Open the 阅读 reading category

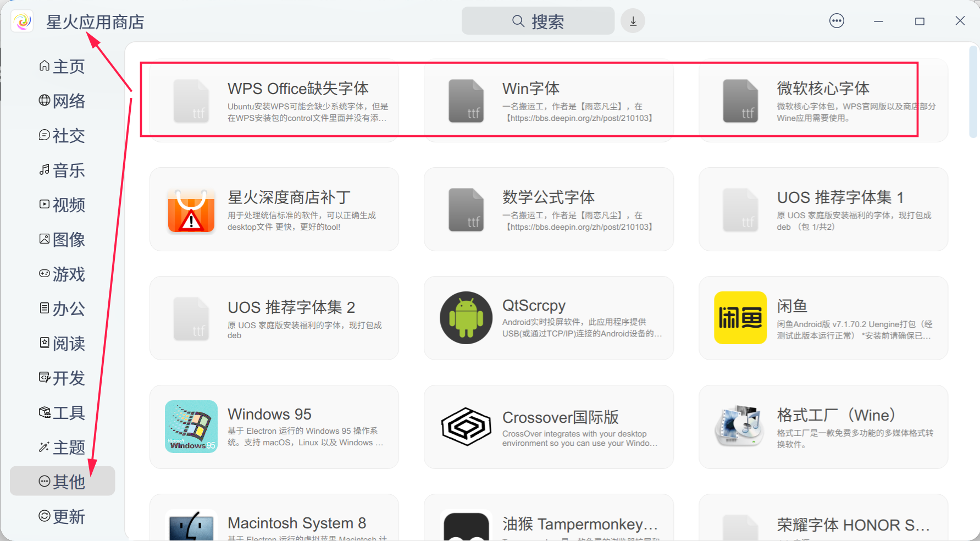[62, 344]
